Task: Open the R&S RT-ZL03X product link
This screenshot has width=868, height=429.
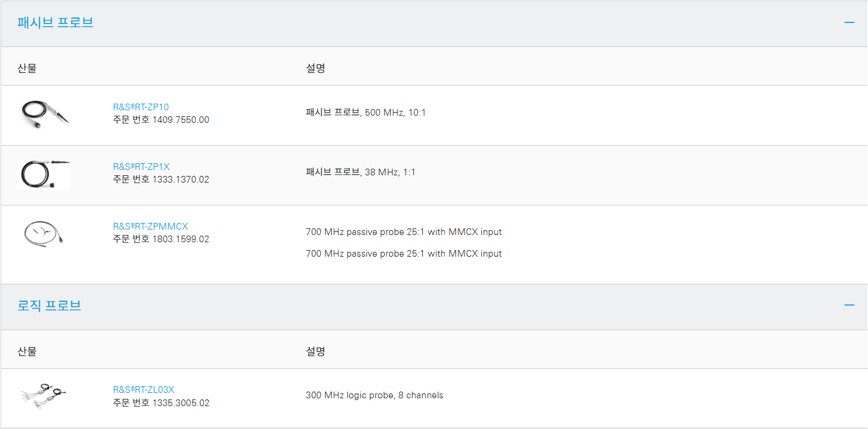Action: point(144,390)
